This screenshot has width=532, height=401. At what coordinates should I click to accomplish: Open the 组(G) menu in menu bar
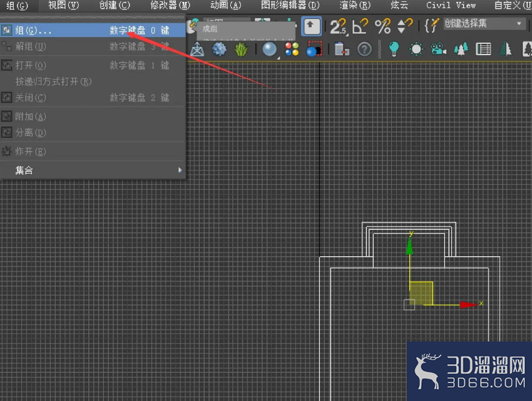[17, 6]
